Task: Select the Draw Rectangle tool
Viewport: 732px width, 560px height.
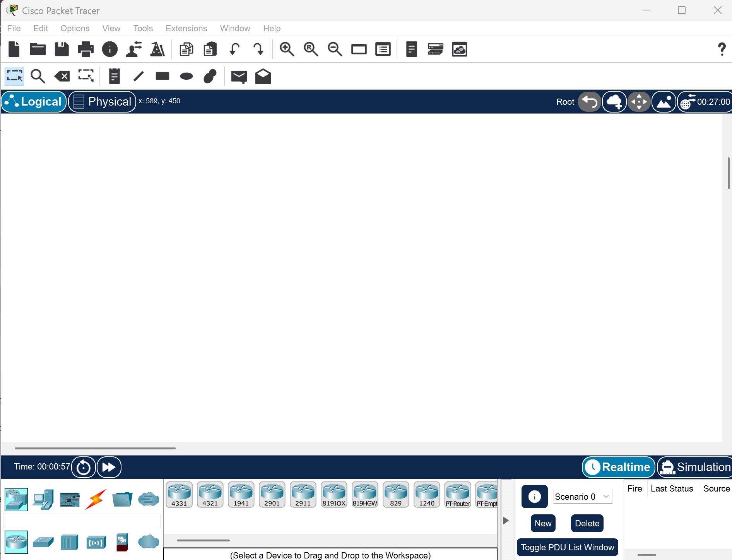Action: point(162,76)
